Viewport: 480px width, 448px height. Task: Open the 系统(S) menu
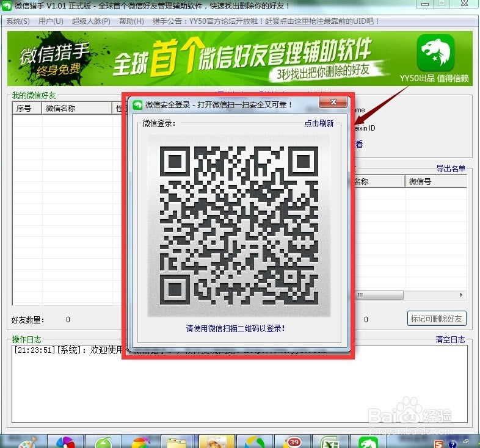pyautogui.click(x=18, y=21)
